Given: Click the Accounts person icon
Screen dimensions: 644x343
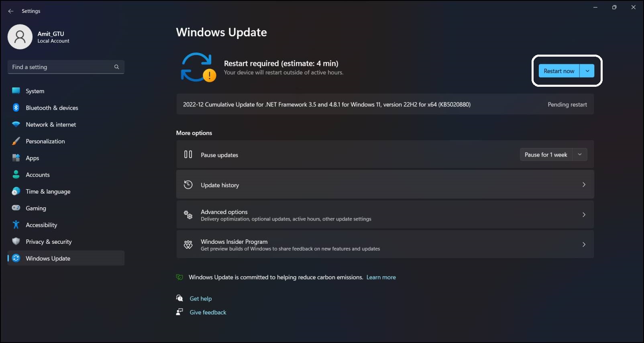Looking at the screenshot, I should click(16, 175).
